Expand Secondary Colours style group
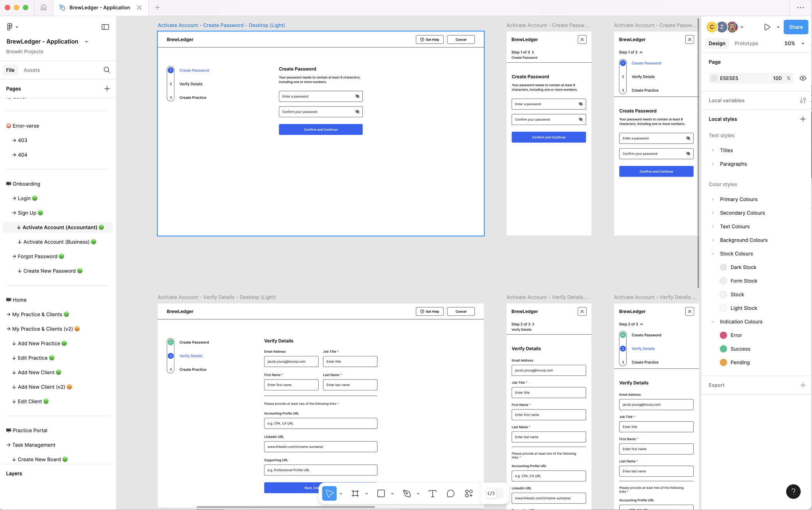This screenshot has height=510, width=812. point(713,213)
